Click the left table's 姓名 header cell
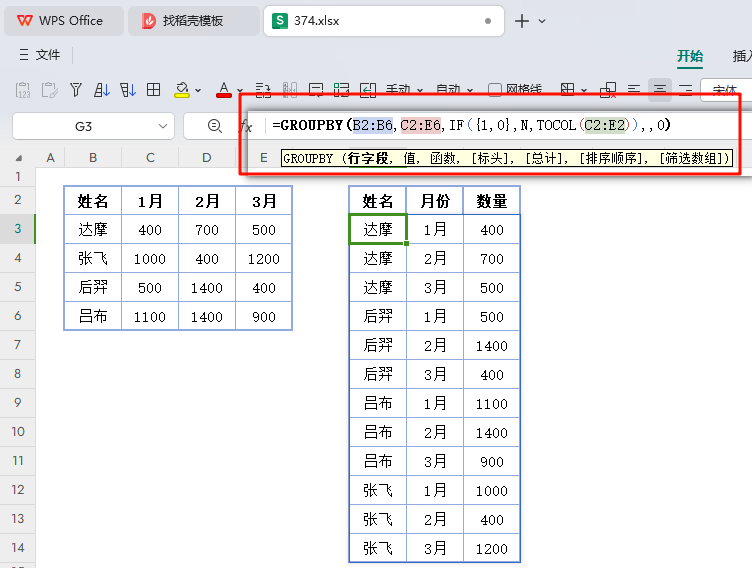The width and height of the screenshot is (752, 568). tap(93, 201)
